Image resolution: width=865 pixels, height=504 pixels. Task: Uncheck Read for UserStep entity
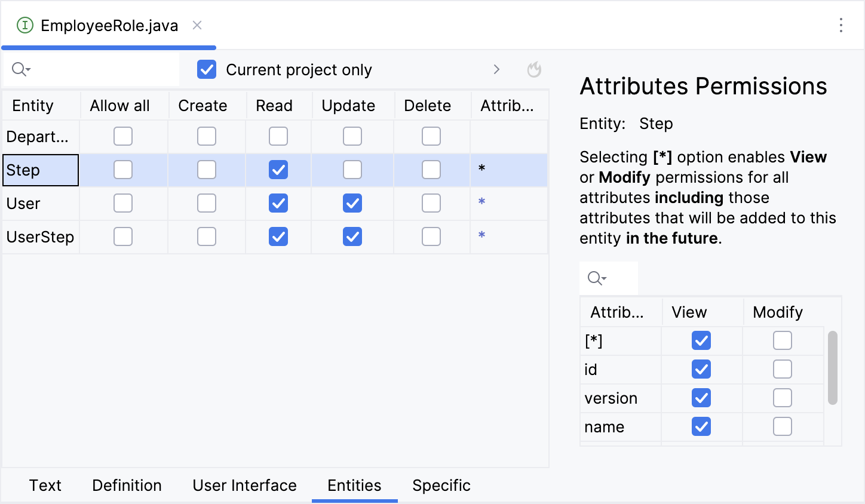coord(278,236)
